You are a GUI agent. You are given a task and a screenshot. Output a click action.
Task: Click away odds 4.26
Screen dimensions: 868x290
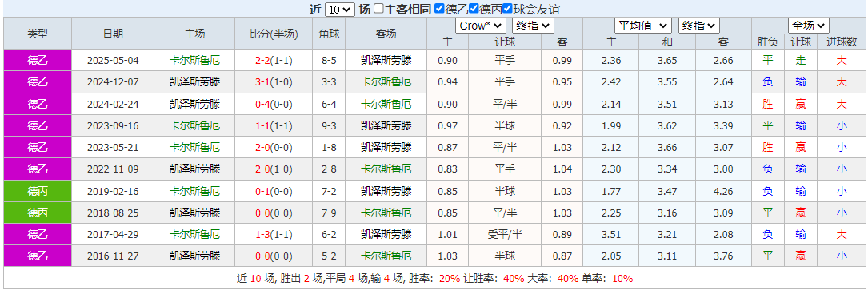723,191
